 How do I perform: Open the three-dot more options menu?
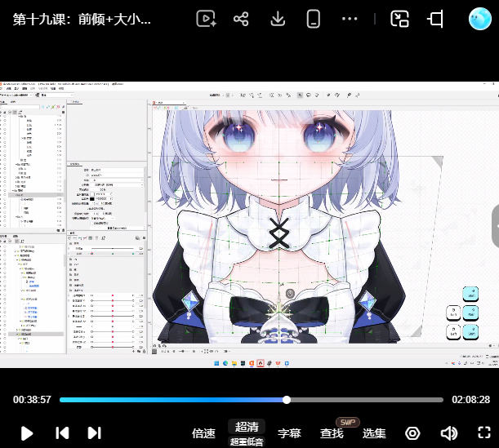click(x=350, y=19)
